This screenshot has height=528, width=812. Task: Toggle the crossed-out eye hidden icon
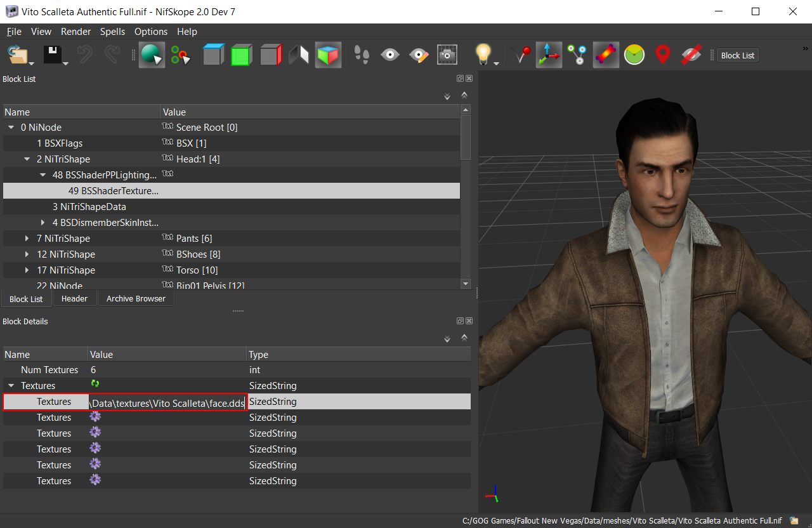click(691, 55)
